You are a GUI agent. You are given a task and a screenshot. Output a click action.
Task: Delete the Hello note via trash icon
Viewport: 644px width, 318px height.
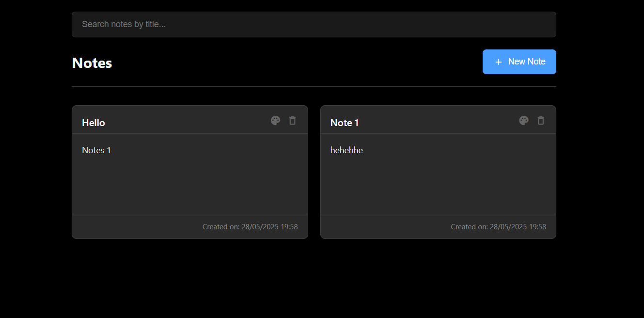tap(292, 121)
